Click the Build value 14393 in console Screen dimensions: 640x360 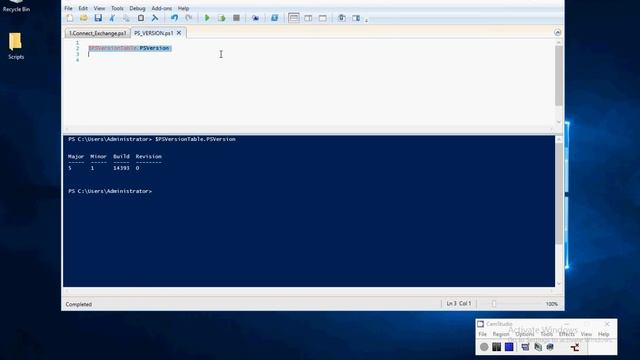[x=121, y=168]
